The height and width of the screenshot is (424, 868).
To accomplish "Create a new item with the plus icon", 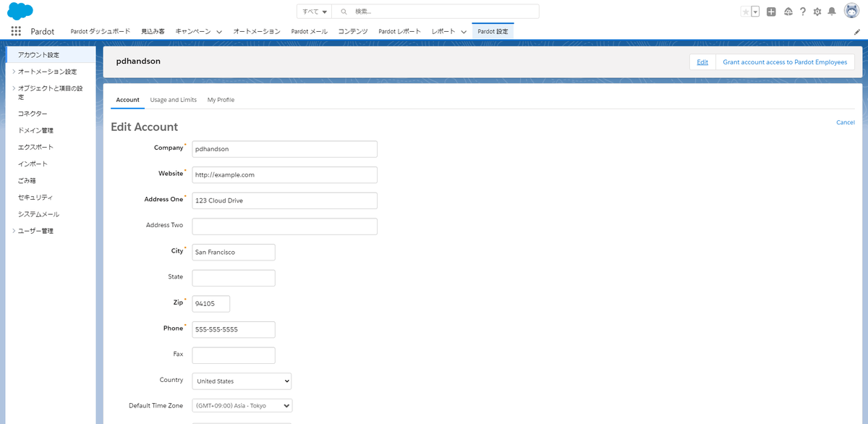I will coord(771,11).
